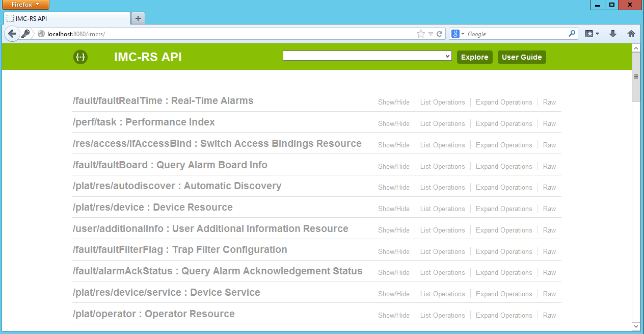Click the browser back arrow button
The height and width of the screenshot is (334, 644).
click(12, 34)
